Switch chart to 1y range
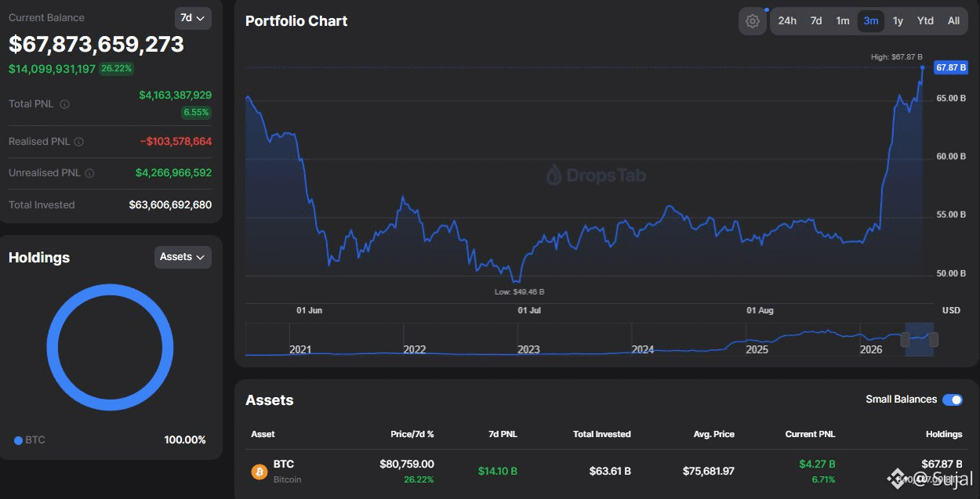 tap(898, 21)
